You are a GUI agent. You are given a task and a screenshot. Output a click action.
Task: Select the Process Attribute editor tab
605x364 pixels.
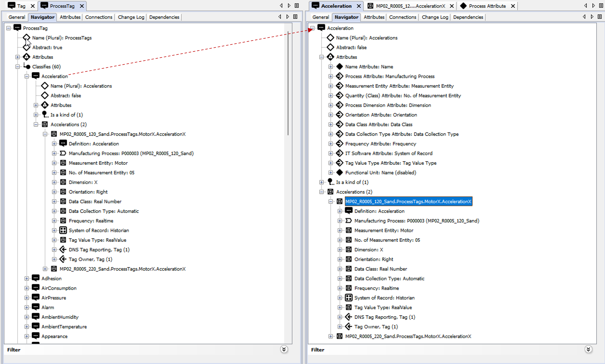click(487, 6)
